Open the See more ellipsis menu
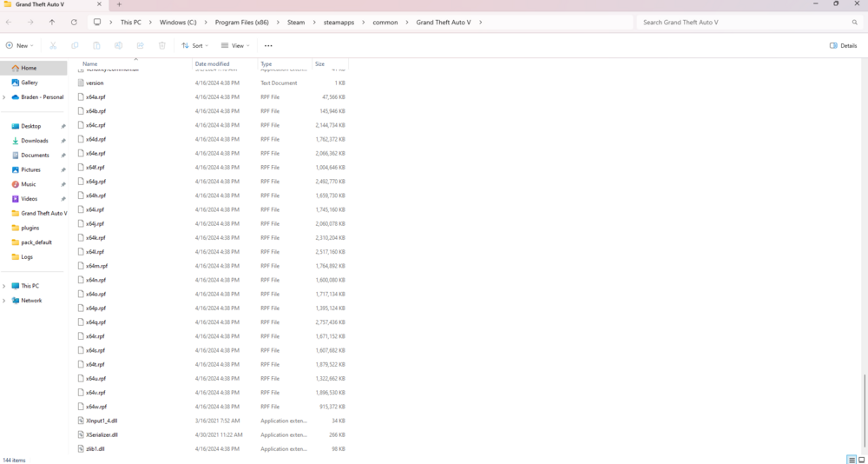Viewport: 868px width, 464px height. tap(268, 45)
